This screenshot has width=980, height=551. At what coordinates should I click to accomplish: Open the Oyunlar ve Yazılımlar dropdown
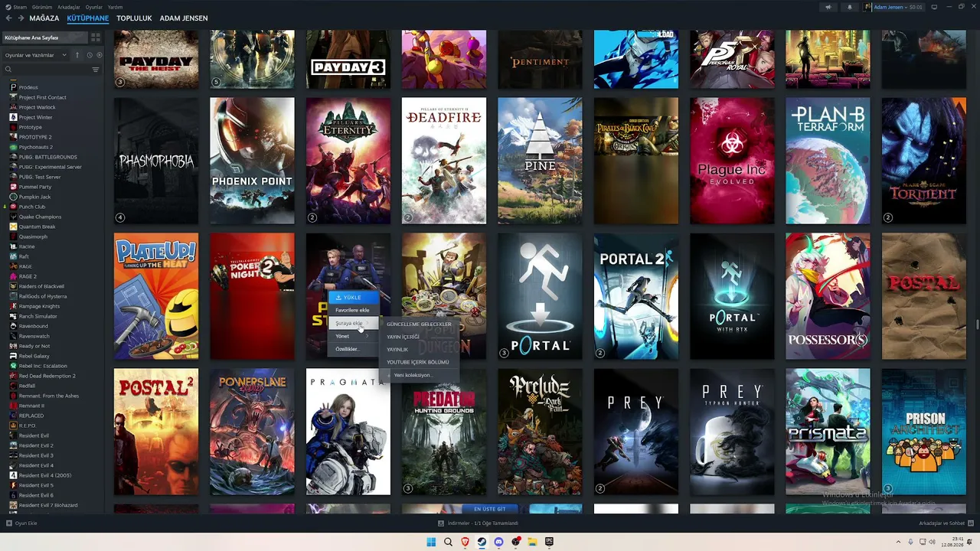36,55
